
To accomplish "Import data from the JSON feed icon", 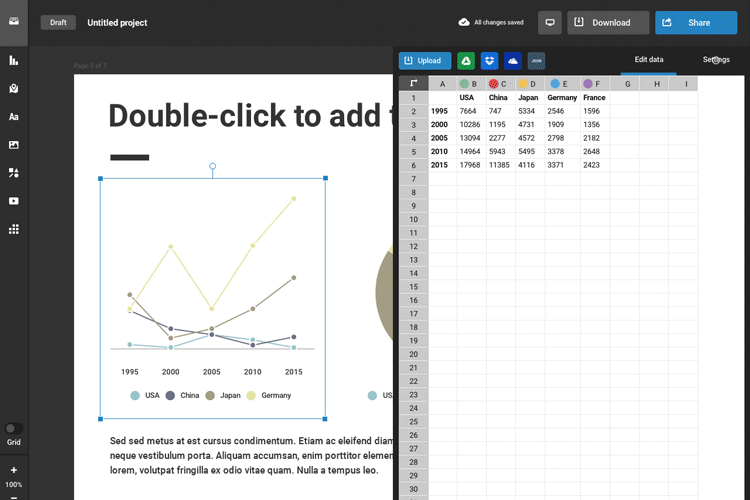I will [536, 61].
